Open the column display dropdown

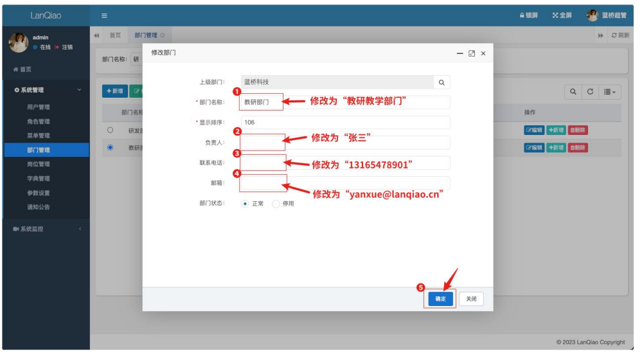click(x=609, y=91)
